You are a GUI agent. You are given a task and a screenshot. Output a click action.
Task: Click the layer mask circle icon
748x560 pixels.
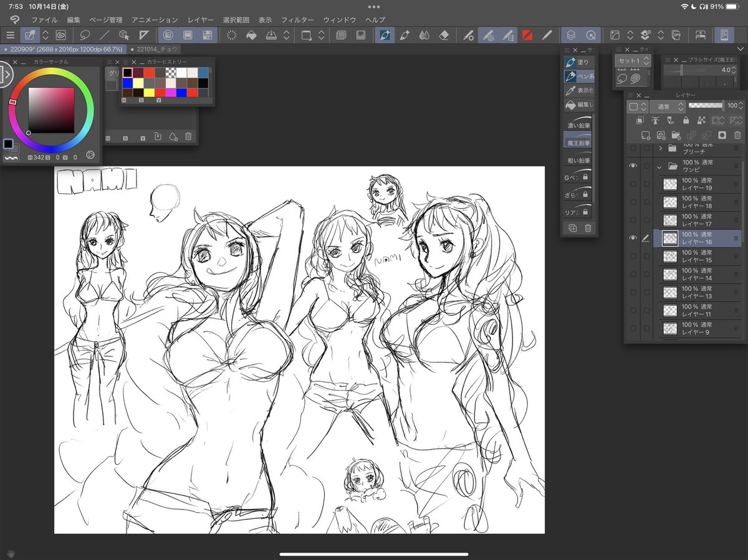[722, 135]
